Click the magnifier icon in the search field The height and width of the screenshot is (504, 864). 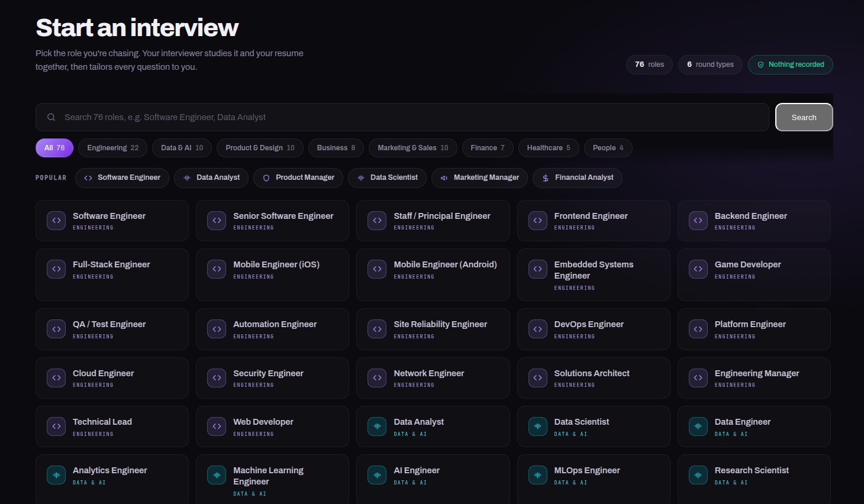(x=51, y=117)
